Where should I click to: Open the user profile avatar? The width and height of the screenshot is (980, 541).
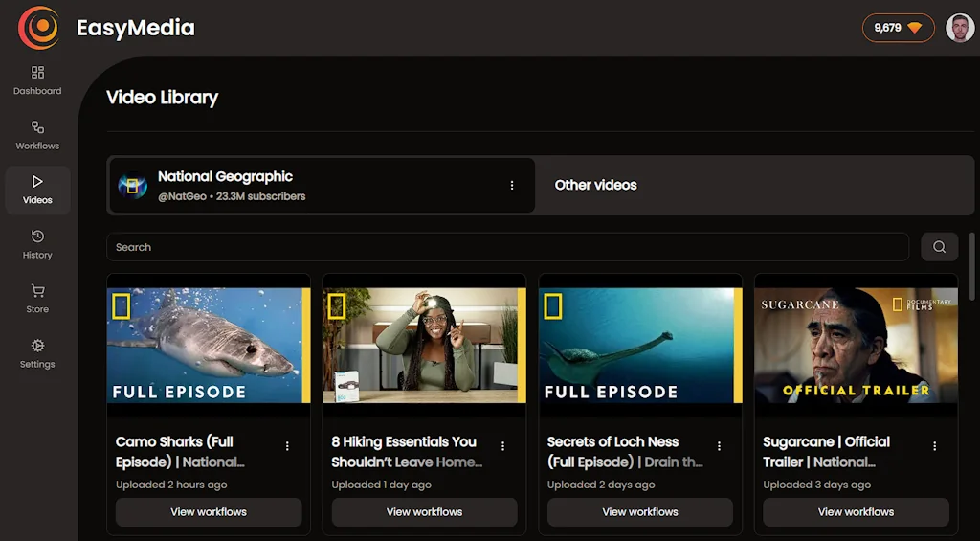pyautogui.click(x=959, y=28)
